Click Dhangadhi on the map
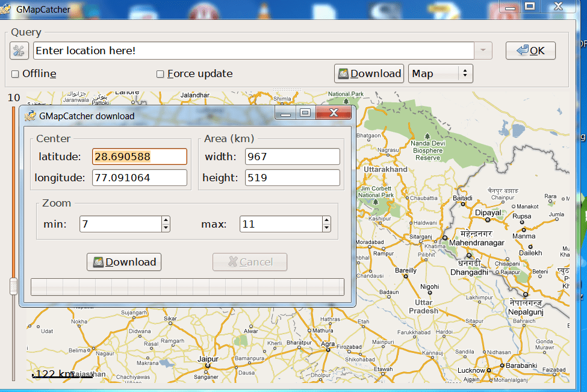The height and width of the screenshot is (392, 587). [469, 272]
